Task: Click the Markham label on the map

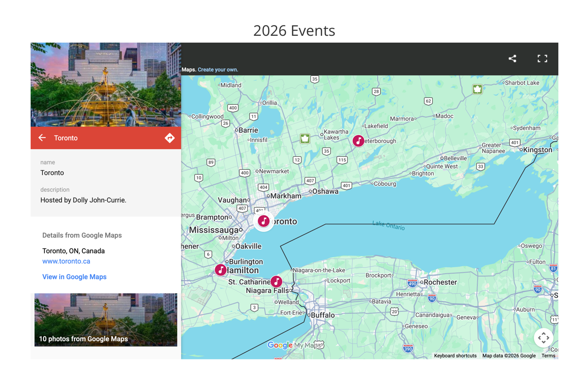Action: click(286, 196)
